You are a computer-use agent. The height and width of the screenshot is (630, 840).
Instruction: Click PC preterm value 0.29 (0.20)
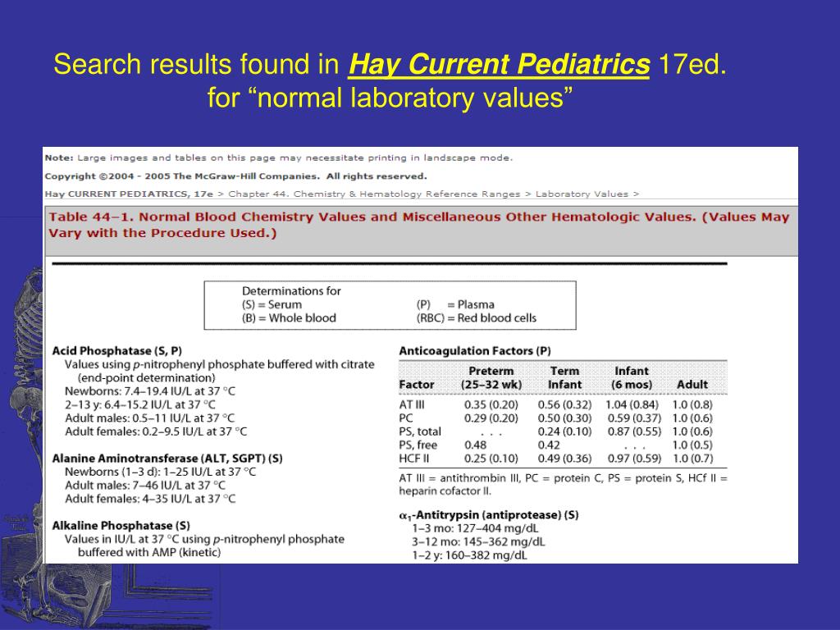(x=491, y=418)
